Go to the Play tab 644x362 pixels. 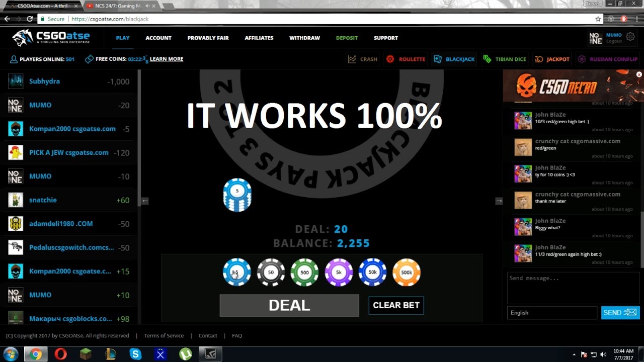(x=123, y=38)
